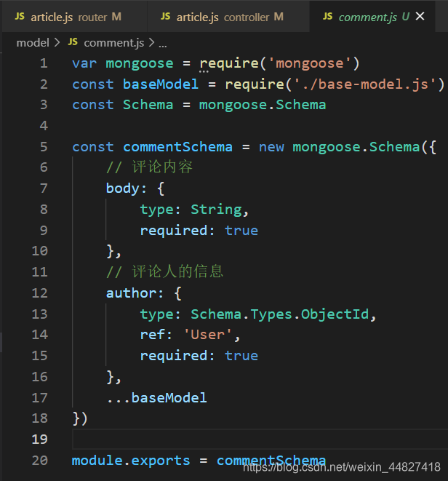Click 'required: true' on line 9
Image resolution: width=448 pixels, height=481 pixels.
(199, 231)
